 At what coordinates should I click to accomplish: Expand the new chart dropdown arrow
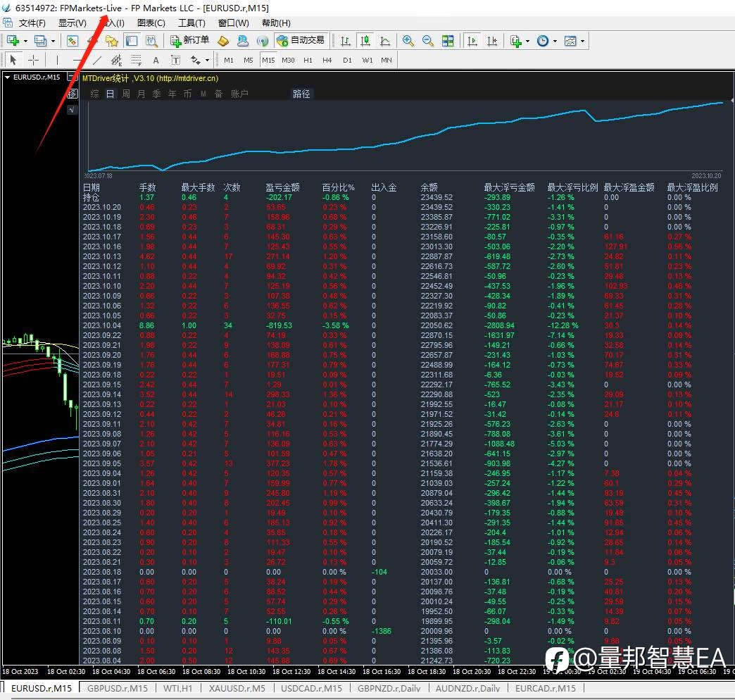[25, 42]
